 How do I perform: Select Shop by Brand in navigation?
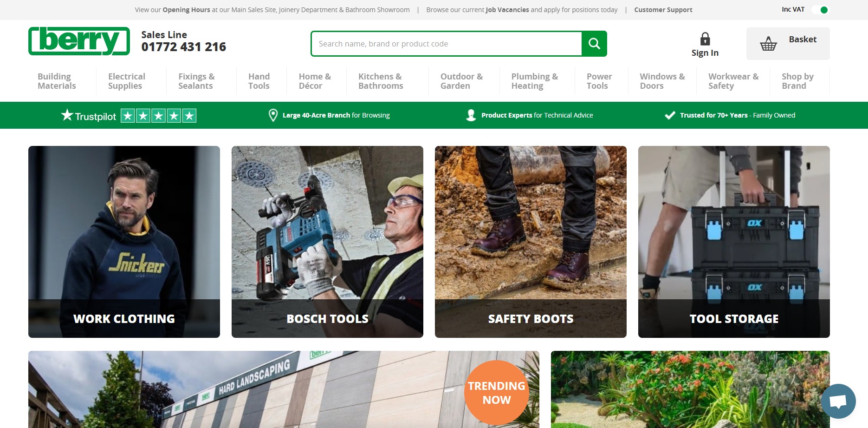(797, 81)
